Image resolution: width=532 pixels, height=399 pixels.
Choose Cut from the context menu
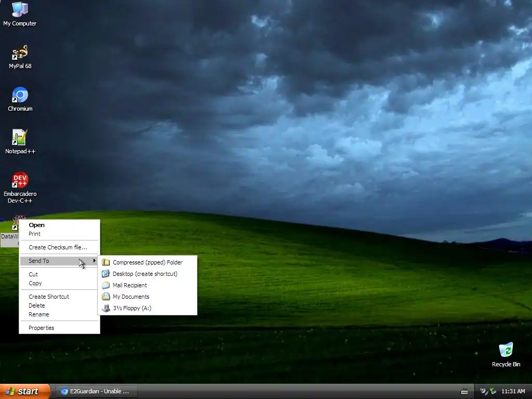[x=59, y=274]
